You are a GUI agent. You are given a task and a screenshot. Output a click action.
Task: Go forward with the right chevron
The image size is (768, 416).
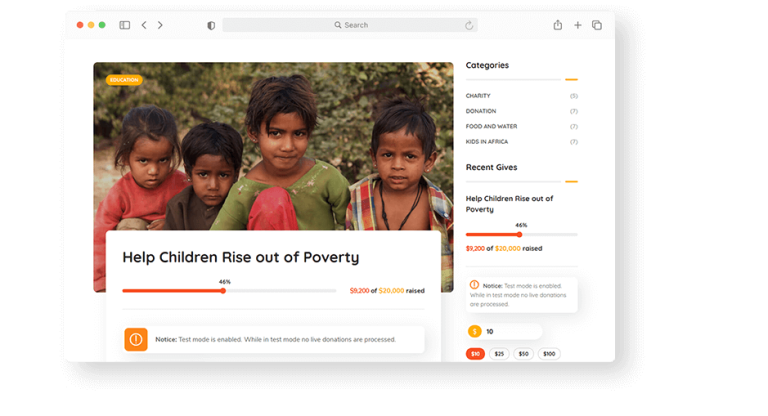[x=160, y=25]
